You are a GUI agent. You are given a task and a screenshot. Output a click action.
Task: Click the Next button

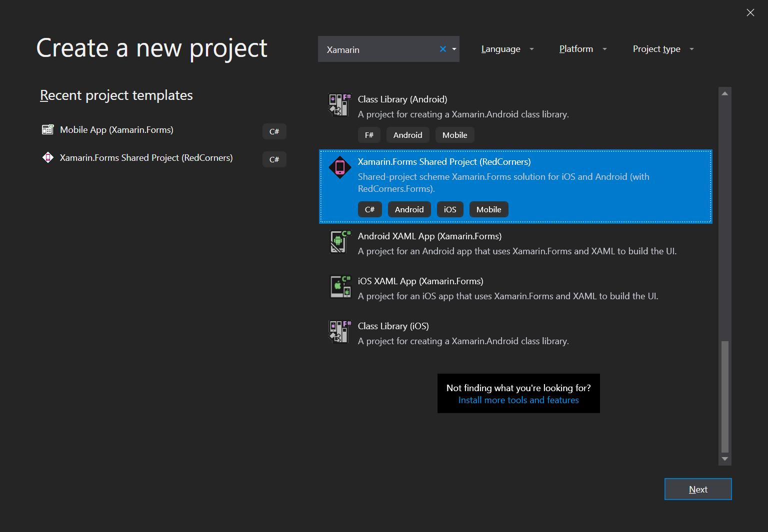click(698, 489)
